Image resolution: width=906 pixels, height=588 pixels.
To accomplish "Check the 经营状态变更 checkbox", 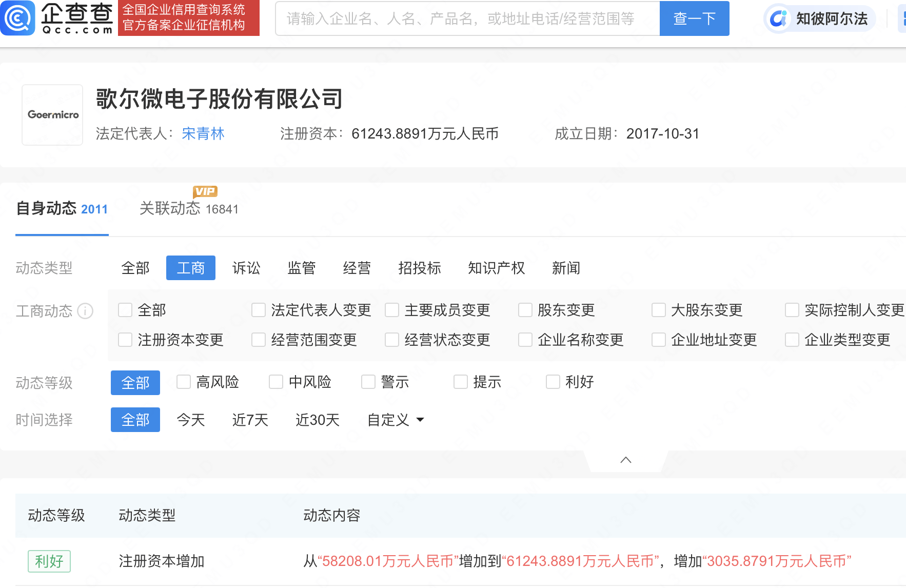I will (x=392, y=340).
